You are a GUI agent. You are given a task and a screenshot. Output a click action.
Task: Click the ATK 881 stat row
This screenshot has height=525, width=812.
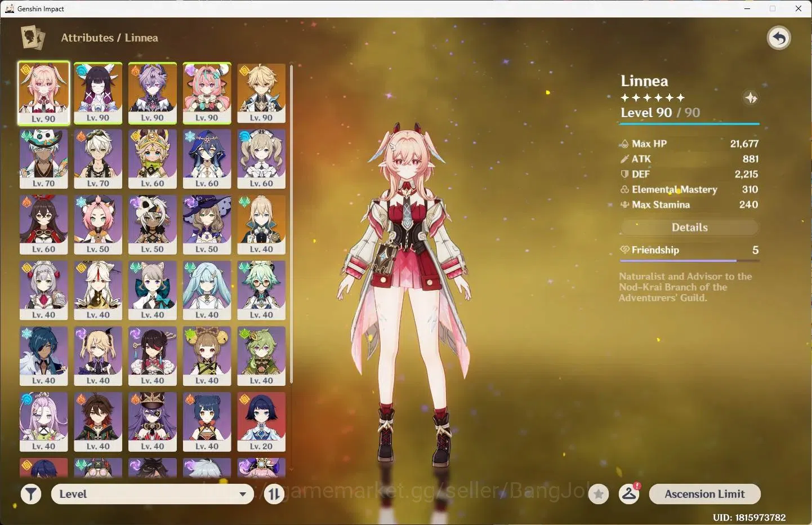[x=689, y=159]
